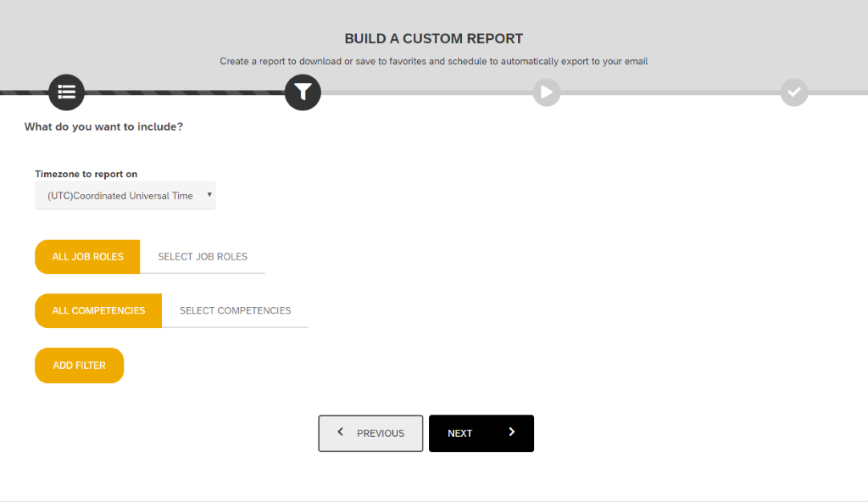Switch to Select Competencies
Viewport: 868px width, 502px height.
point(236,310)
